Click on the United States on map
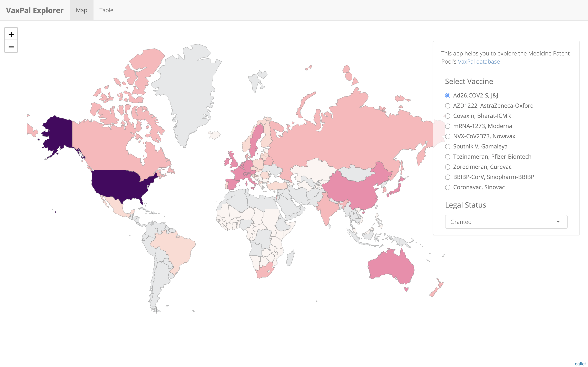 117,185
